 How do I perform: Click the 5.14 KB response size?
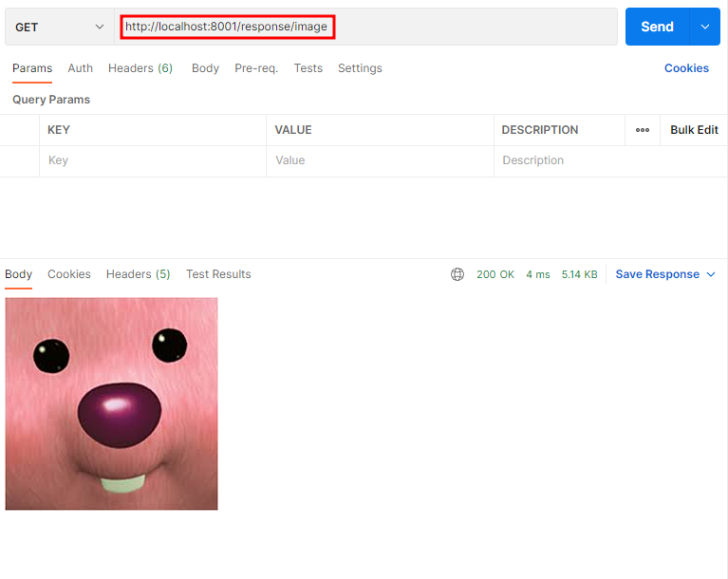pos(579,275)
